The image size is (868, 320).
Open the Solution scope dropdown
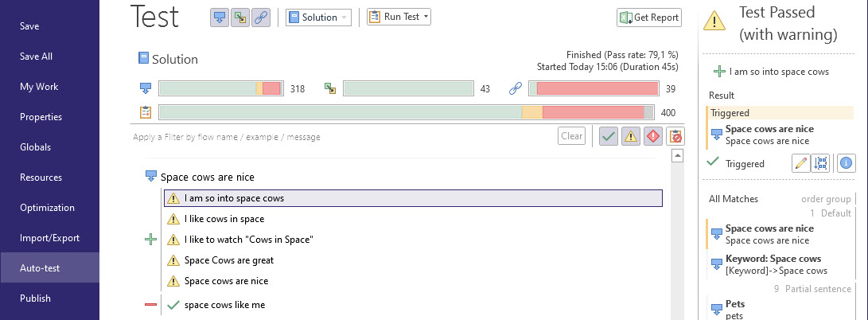318,18
